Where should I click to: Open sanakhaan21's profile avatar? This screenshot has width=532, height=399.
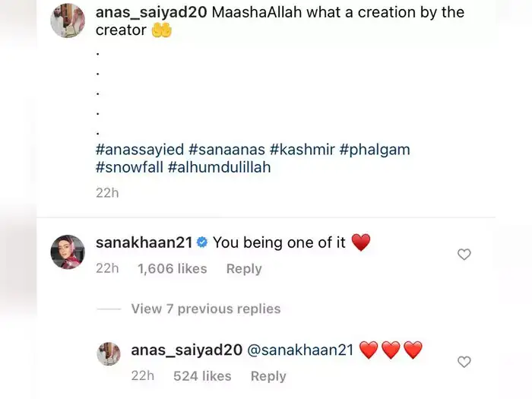click(67, 252)
